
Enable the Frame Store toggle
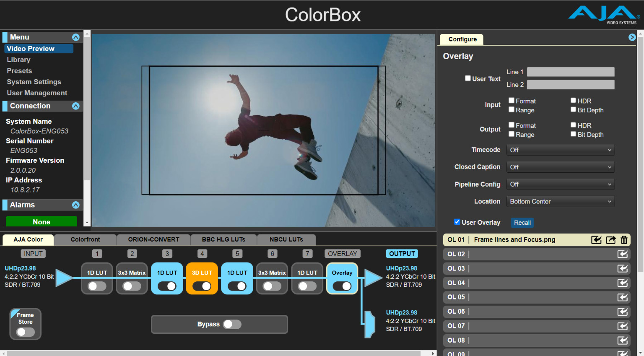[x=25, y=332]
